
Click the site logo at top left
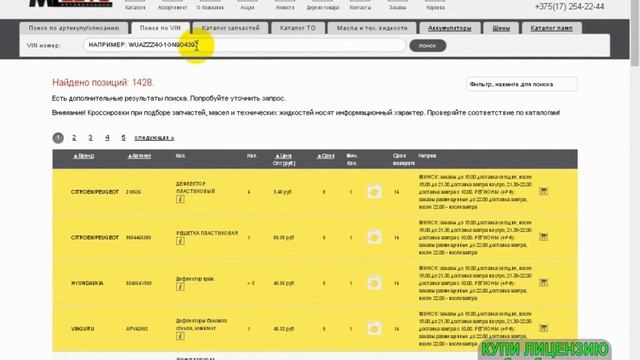pos(71,3)
